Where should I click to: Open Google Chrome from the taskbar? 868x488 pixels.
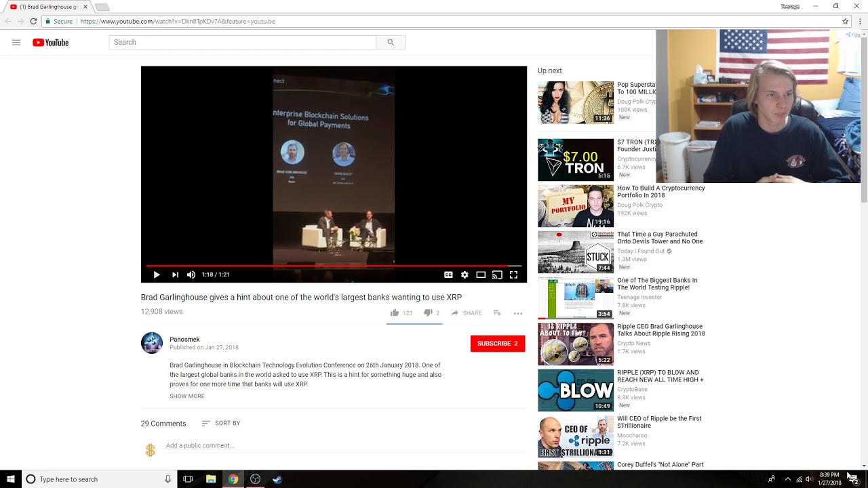[x=233, y=479]
